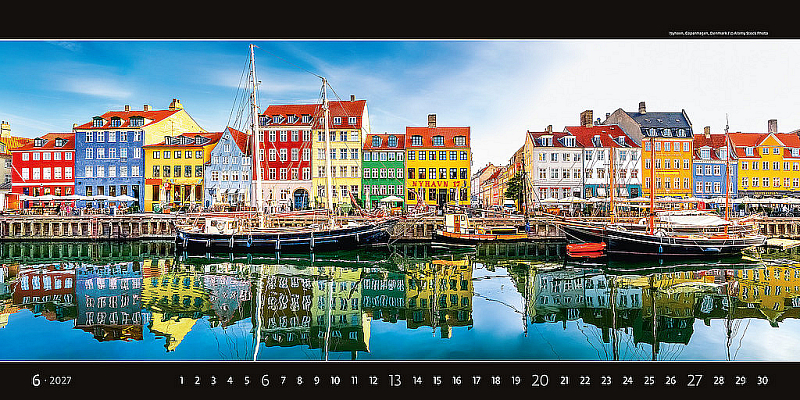Click date 30 at end of row

coord(762,381)
